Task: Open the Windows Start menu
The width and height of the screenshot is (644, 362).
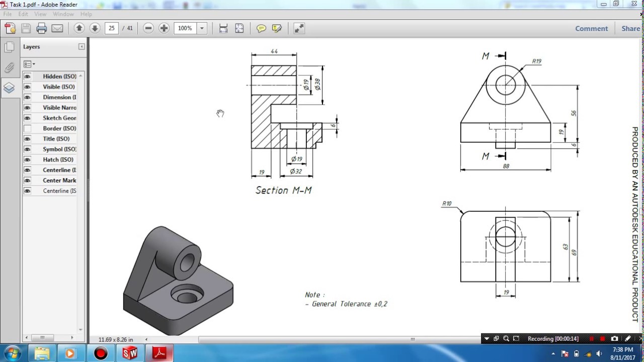Action: (12, 353)
